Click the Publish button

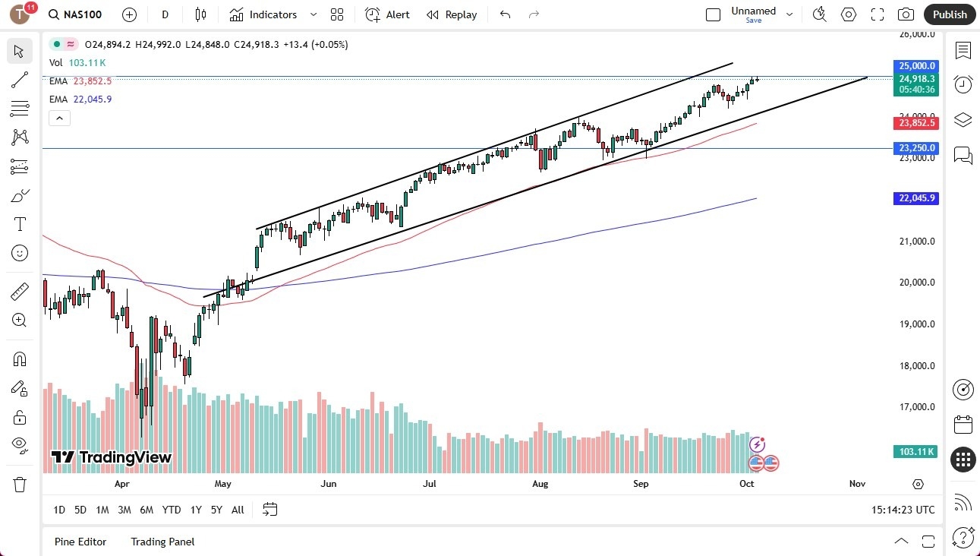[x=949, y=14]
